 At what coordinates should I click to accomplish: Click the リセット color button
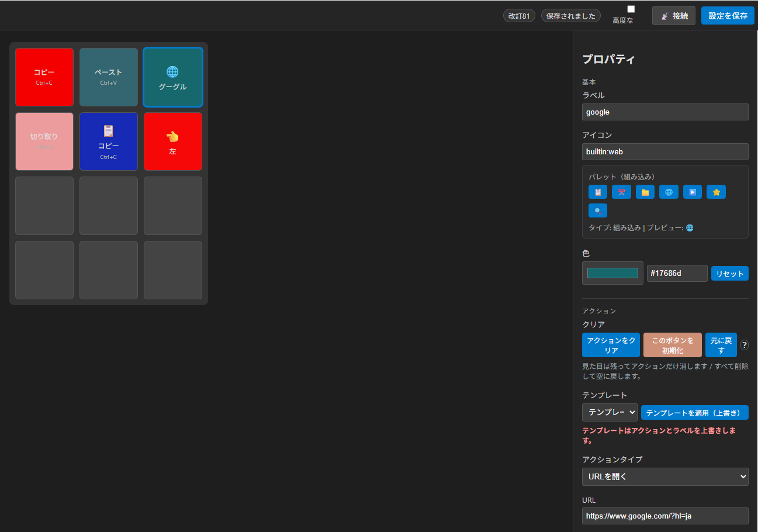tap(729, 274)
